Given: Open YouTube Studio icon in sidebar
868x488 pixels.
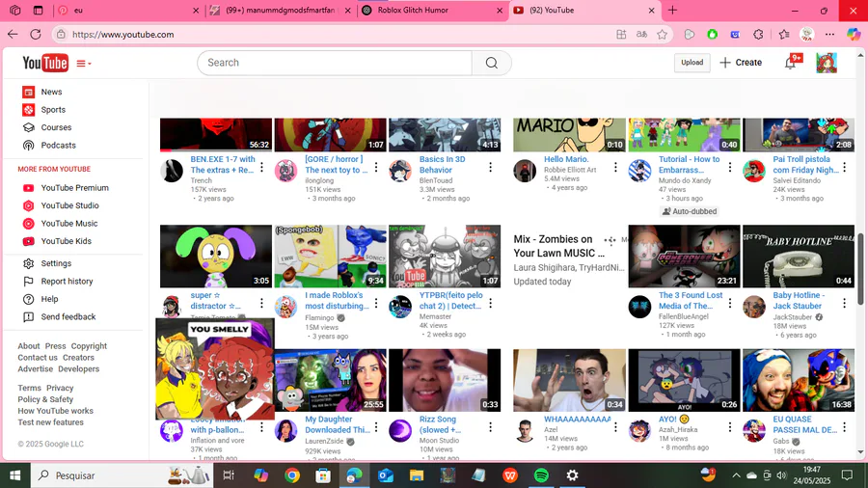Looking at the screenshot, I should pyautogui.click(x=28, y=205).
